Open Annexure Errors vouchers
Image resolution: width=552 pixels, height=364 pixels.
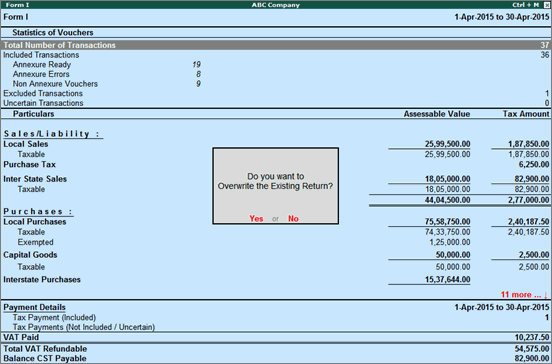(x=276, y=74)
